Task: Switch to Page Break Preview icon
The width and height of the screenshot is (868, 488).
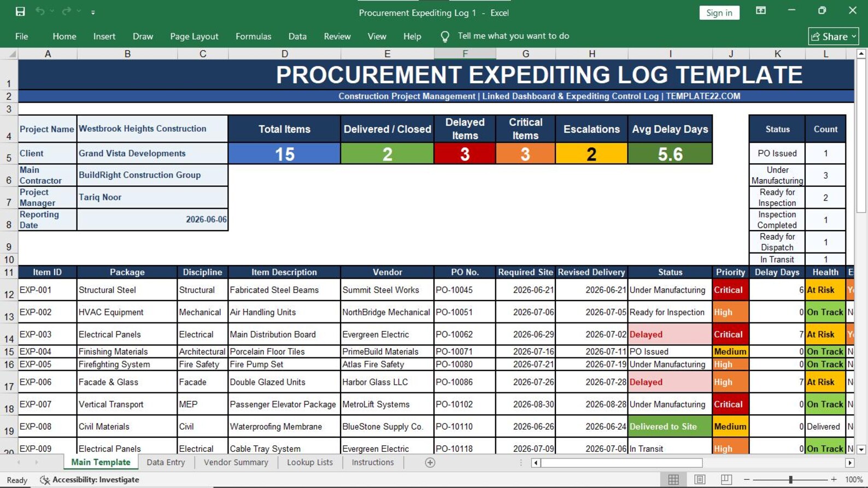Action: (726, 479)
